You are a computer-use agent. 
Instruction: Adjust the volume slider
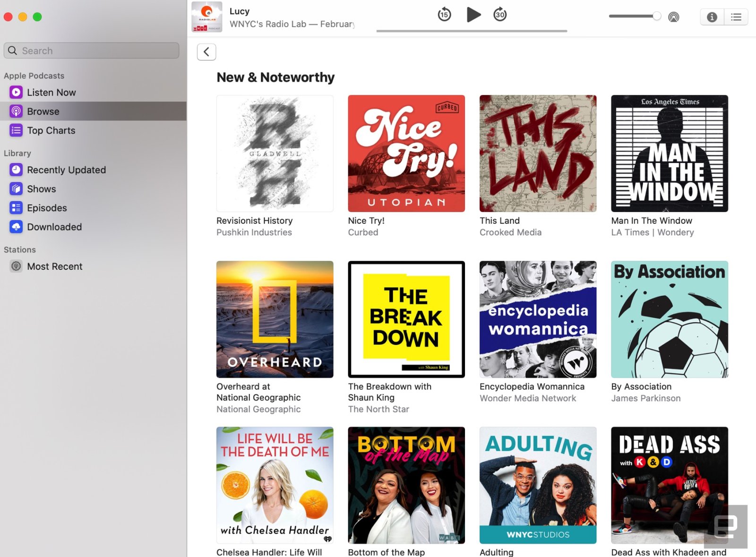click(x=635, y=16)
